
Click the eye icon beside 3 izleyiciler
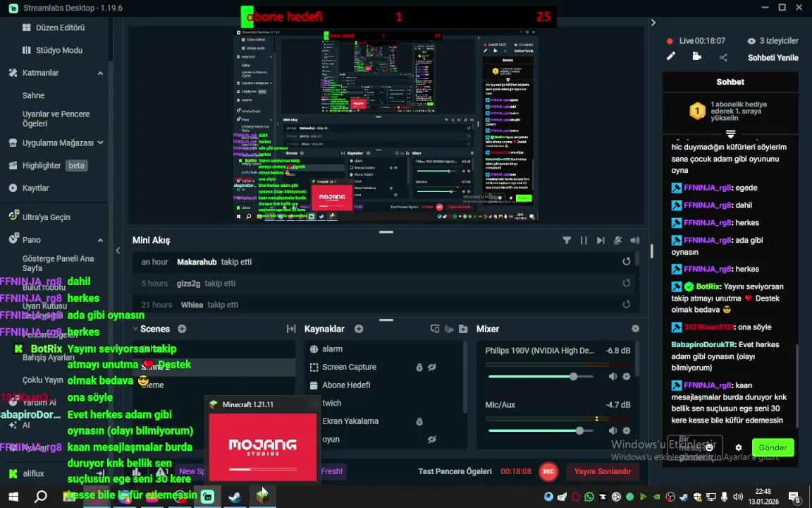pos(751,41)
